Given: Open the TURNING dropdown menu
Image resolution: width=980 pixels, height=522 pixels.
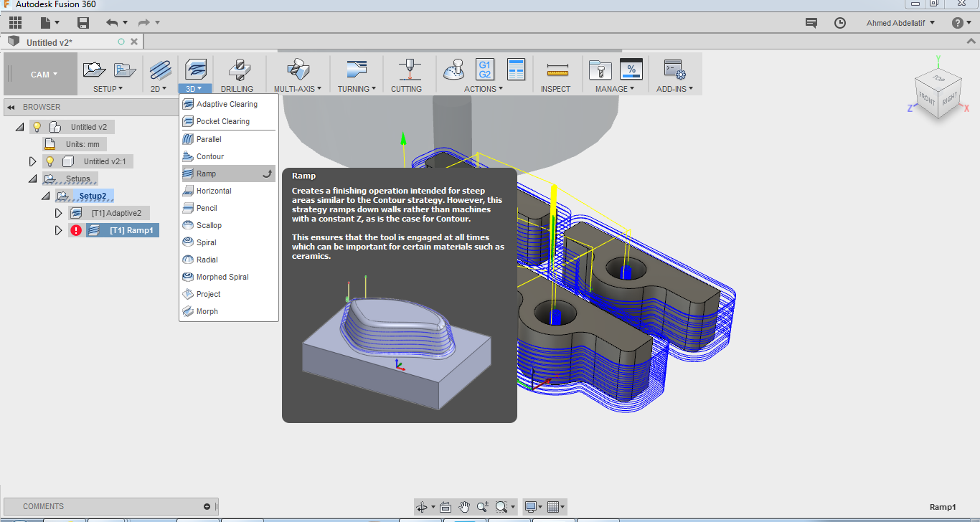Looking at the screenshot, I should [x=357, y=89].
